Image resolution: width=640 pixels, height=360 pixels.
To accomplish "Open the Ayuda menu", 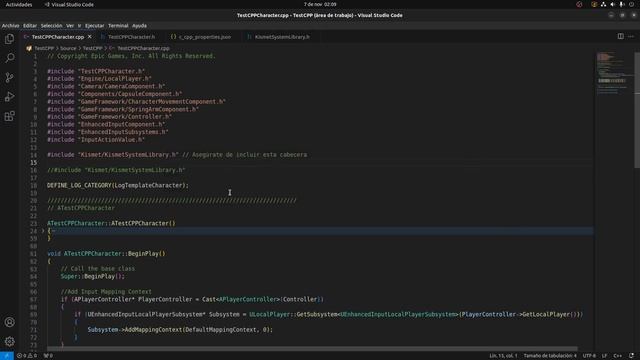I will [139, 26].
